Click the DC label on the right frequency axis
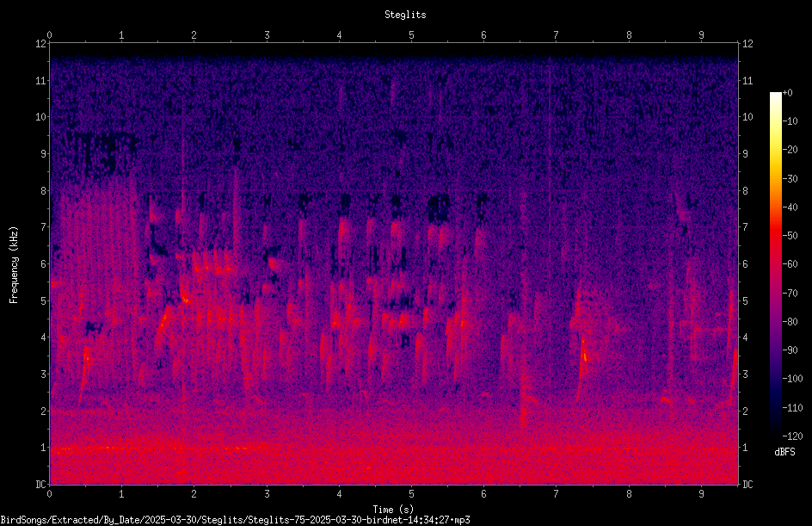The width and height of the screenshot is (812, 526). [747, 485]
